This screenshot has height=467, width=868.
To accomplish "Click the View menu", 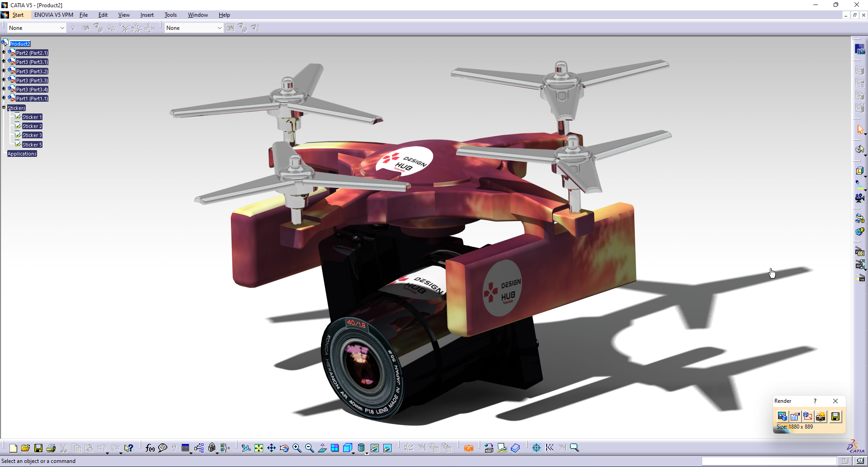I will 124,15.
